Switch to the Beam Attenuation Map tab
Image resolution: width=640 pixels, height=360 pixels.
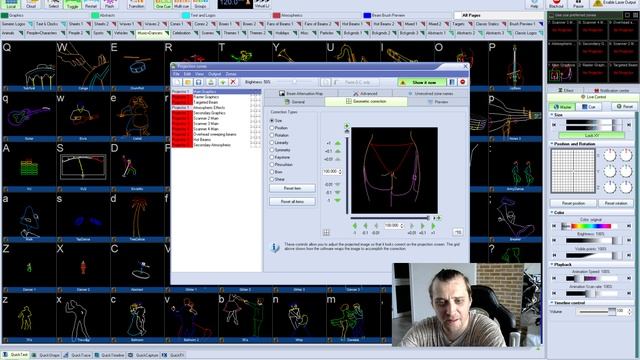(x=301, y=93)
